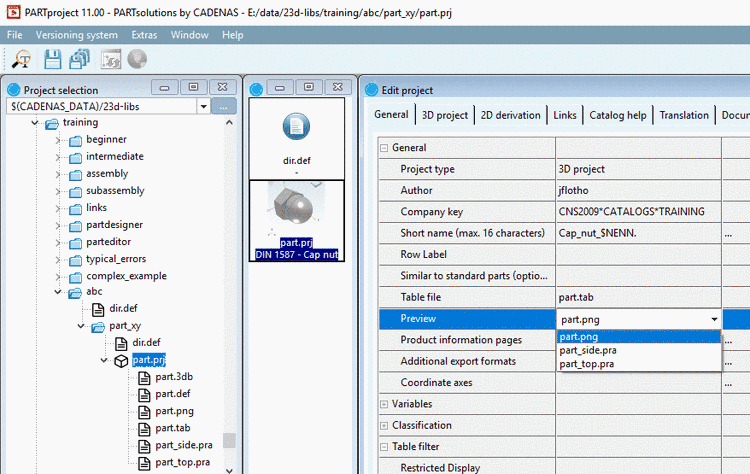The height and width of the screenshot is (474, 750).
Task: Click the Table file value part.tab
Action: [576, 298]
